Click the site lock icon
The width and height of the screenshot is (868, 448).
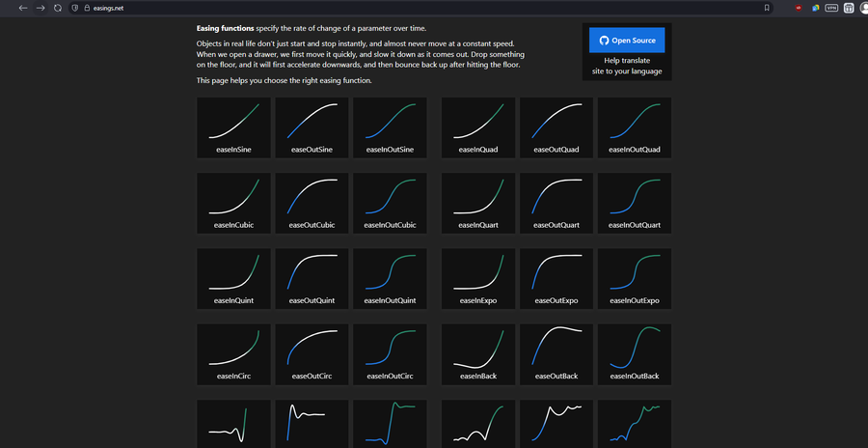pos(86,8)
